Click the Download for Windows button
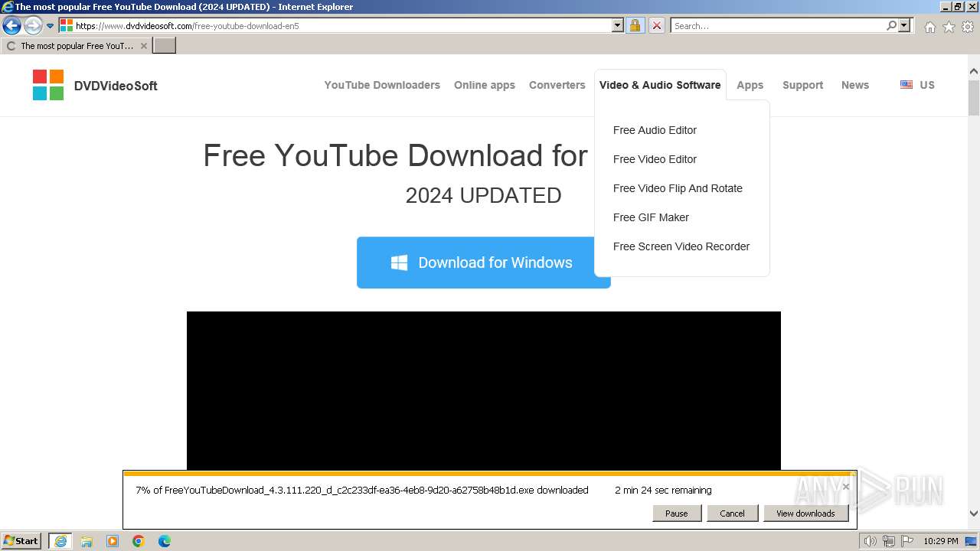This screenshot has height=551, width=980. coord(483,262)
